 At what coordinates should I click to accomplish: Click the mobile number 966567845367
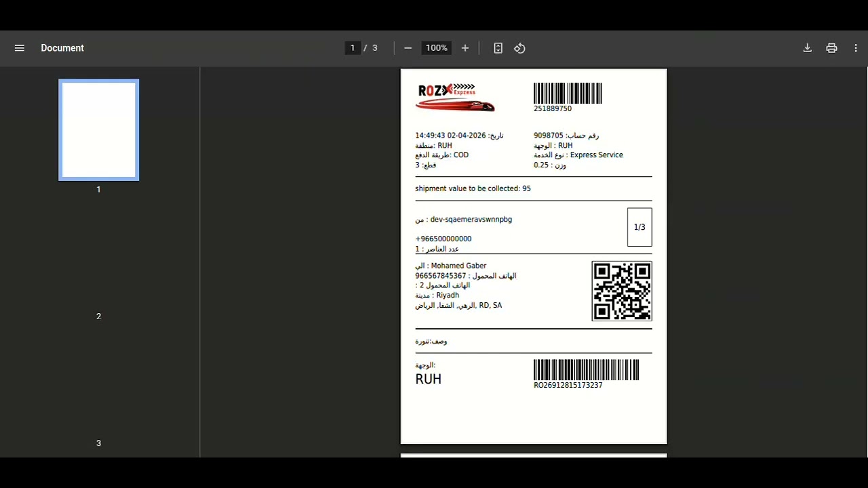point(441,276)
